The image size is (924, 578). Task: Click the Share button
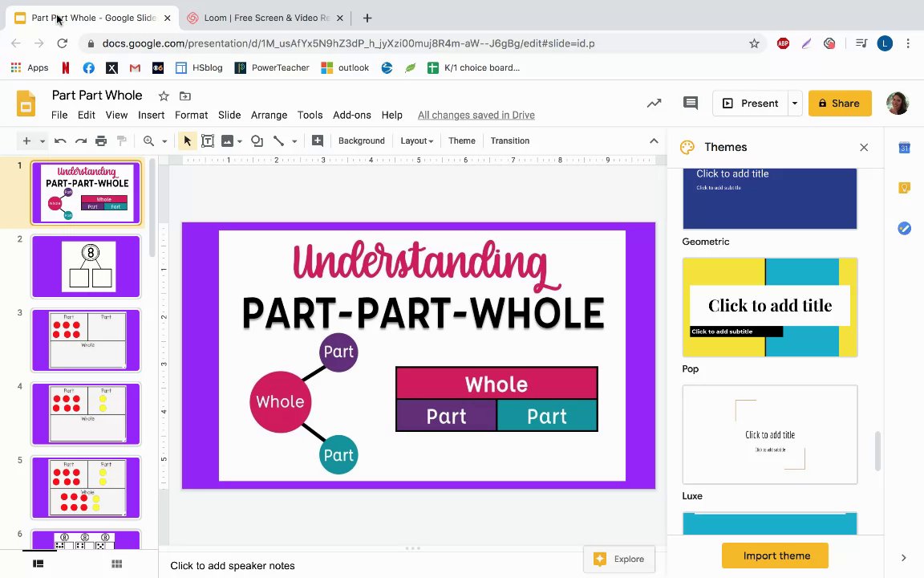click(x=840, y=104)
